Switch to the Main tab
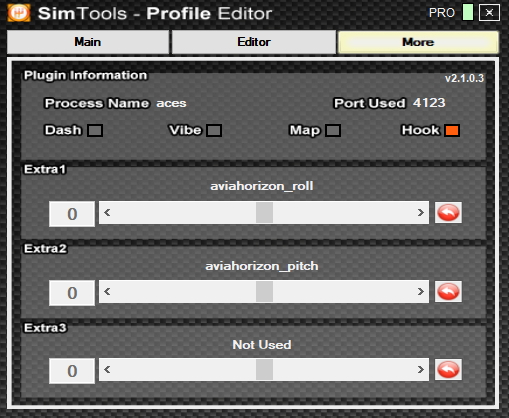Viewport: 509px width, 418px height. point(88,42)
